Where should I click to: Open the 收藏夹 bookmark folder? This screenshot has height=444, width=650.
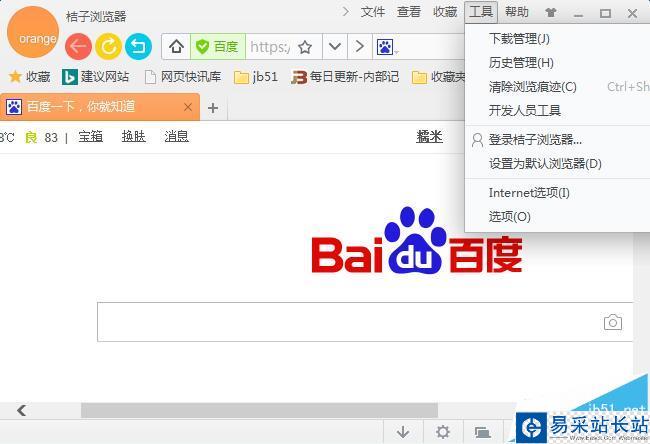[439, 77]
